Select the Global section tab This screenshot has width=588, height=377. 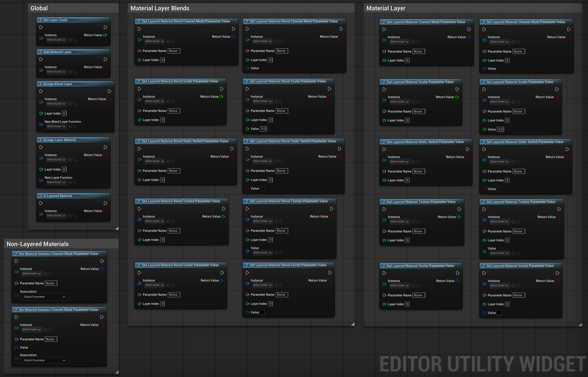(42, 7)
